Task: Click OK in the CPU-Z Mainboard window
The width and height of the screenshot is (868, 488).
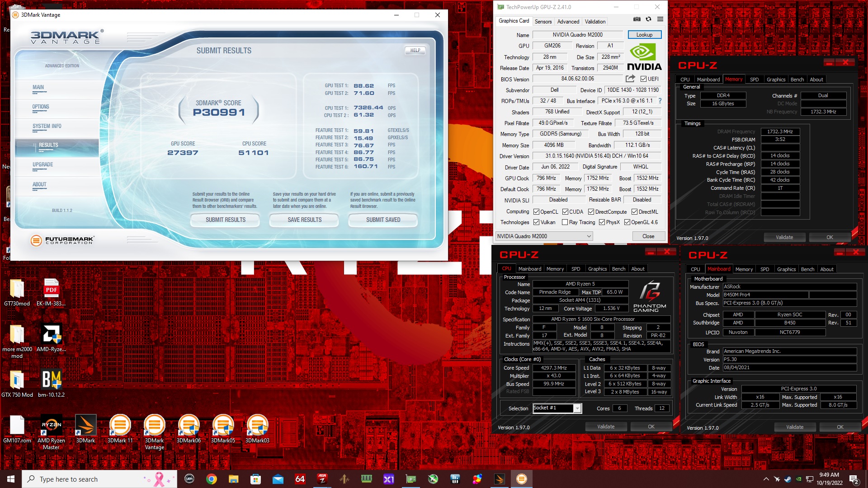Action: [840, 427]
